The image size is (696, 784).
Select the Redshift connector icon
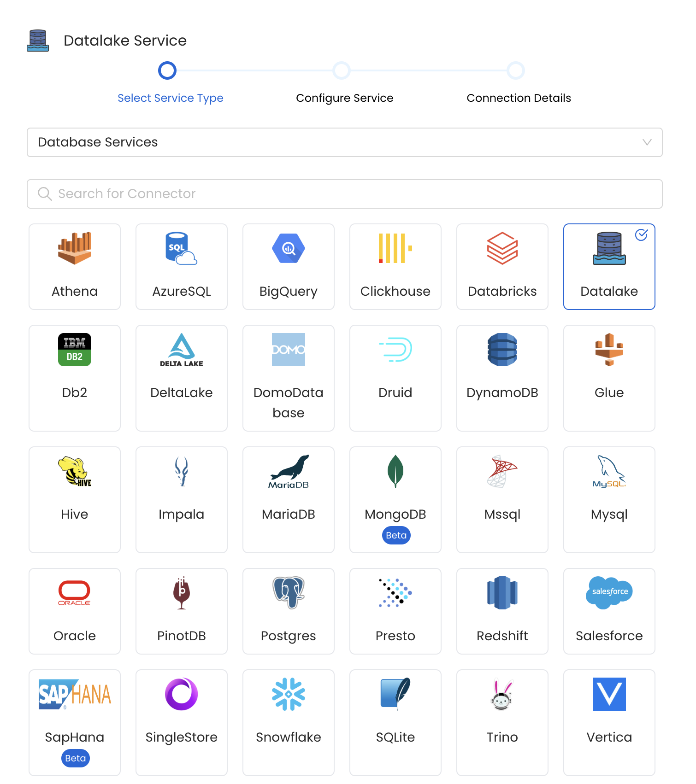[502, 592]
